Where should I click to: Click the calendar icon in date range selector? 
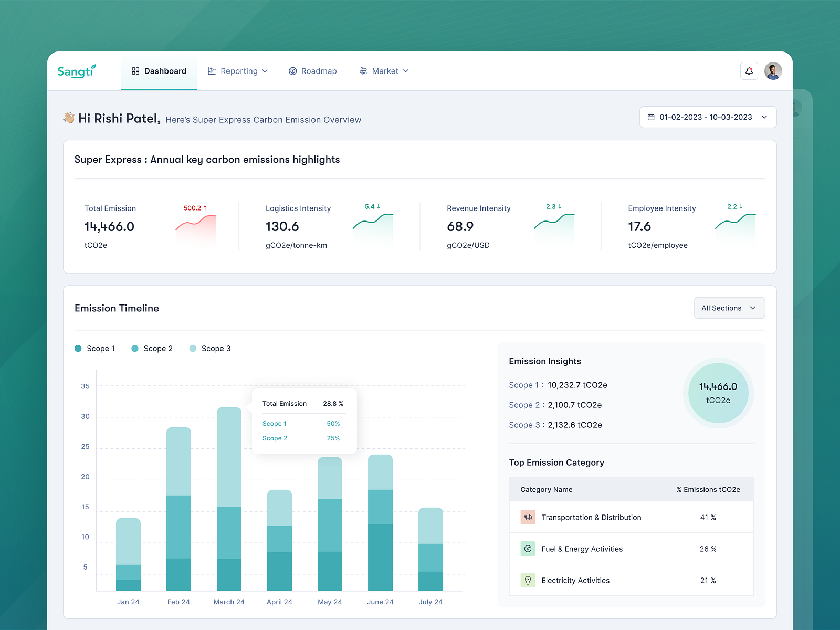coord(652,117)
